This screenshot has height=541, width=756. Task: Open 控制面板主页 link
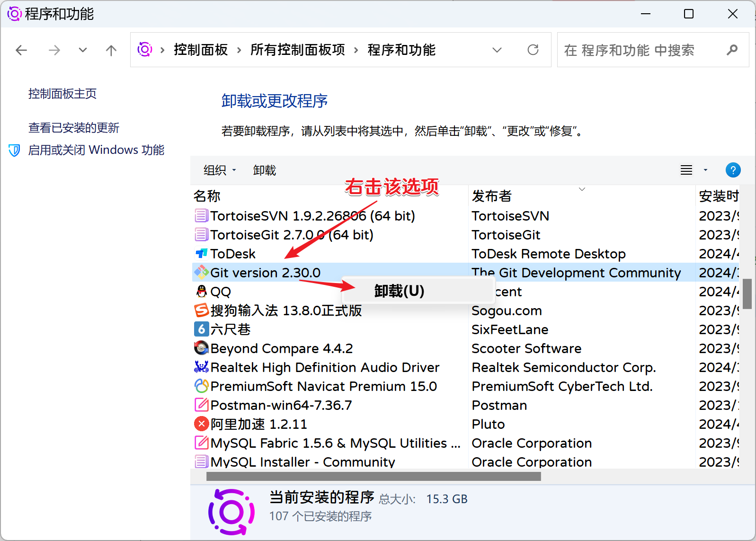[x=62, y=94]
